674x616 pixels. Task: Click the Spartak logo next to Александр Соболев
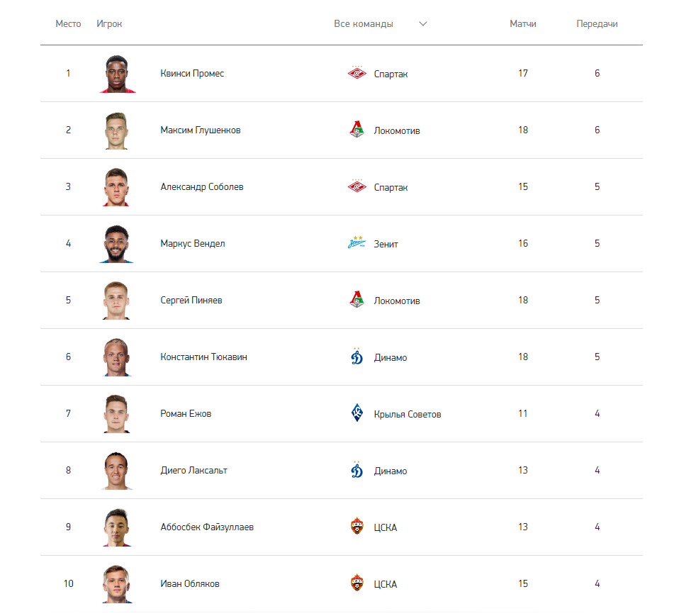tap(356, 186)
